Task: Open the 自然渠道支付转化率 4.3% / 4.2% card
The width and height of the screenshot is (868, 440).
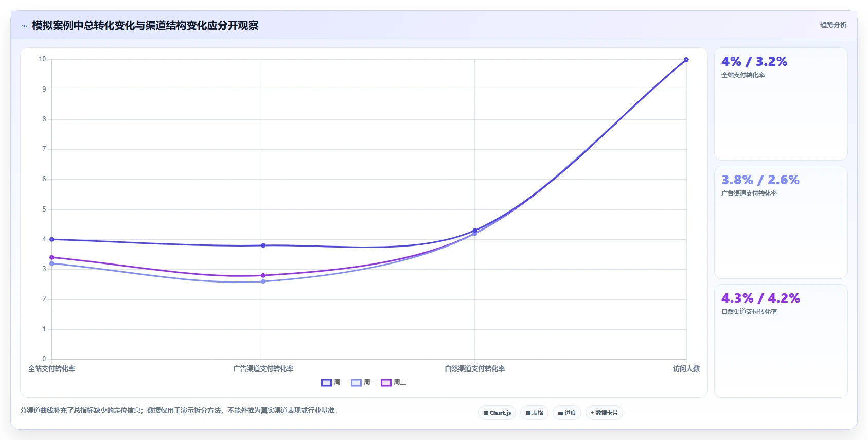Action: tap(781, 341)
